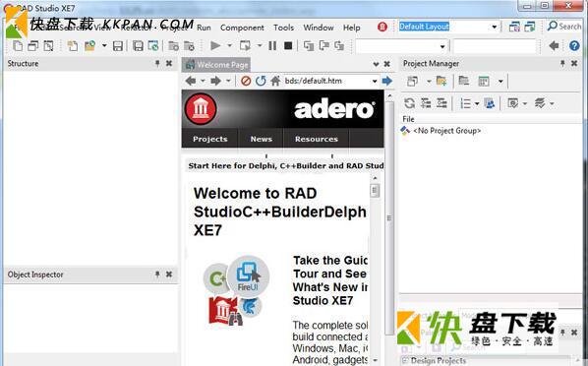Go to Welcome Page home icon

275,81
